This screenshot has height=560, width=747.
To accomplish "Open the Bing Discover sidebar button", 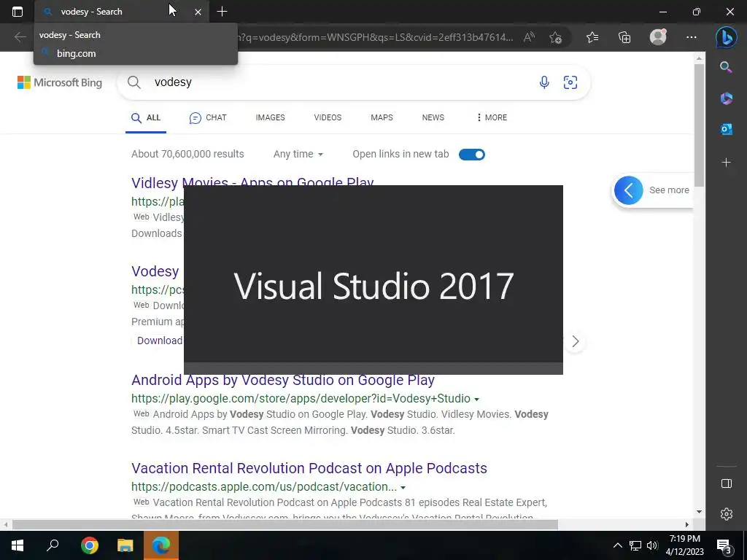I will coord(726,37).
